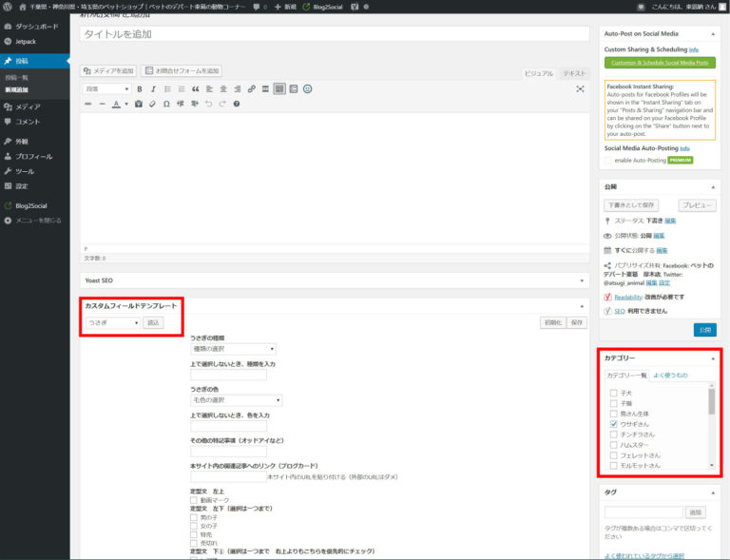Expand the Yoast SEO panel

pyautogui.click(x=581, y=280)
